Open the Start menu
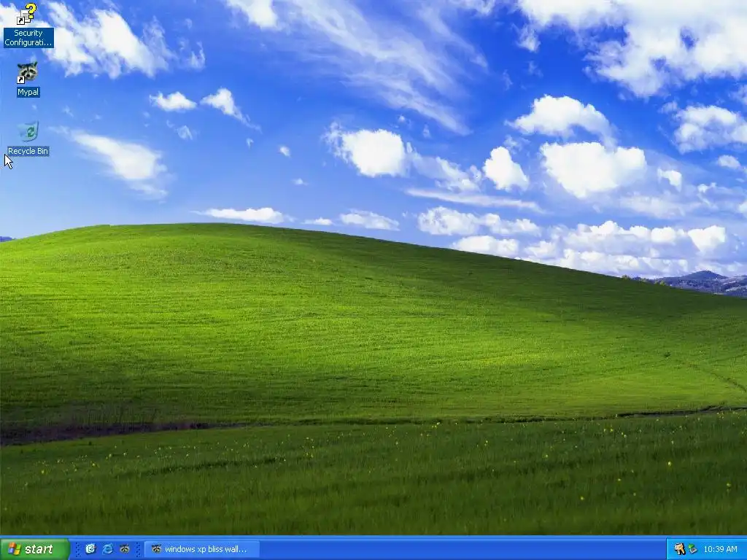The image size is (747, 560). (34, 549)
